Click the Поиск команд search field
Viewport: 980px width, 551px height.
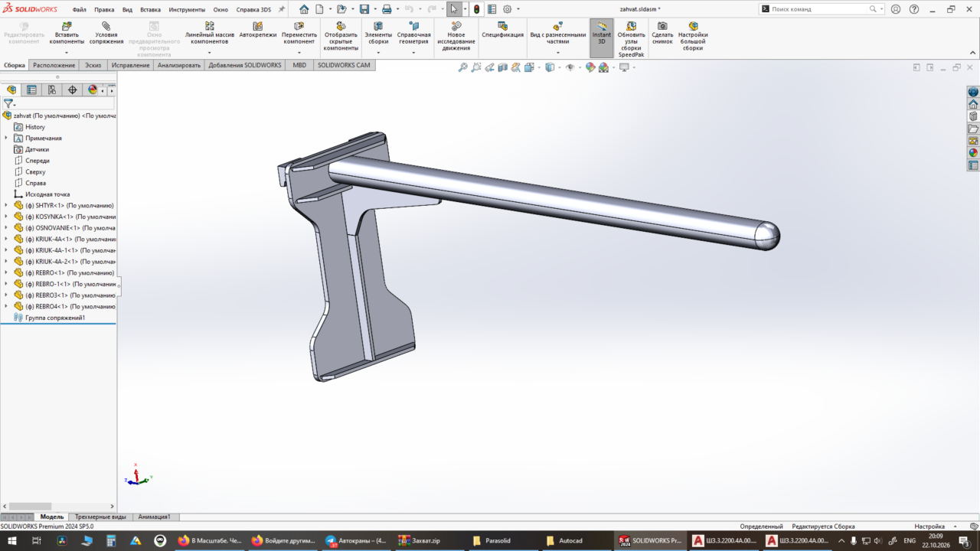pos(819,9)
